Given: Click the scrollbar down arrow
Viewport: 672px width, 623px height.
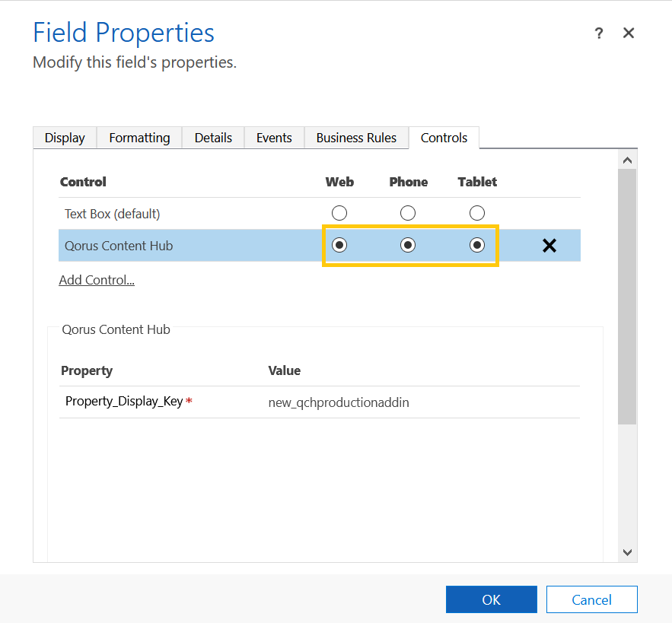Looking at the screenshot, I should click(x=627, y=552).
